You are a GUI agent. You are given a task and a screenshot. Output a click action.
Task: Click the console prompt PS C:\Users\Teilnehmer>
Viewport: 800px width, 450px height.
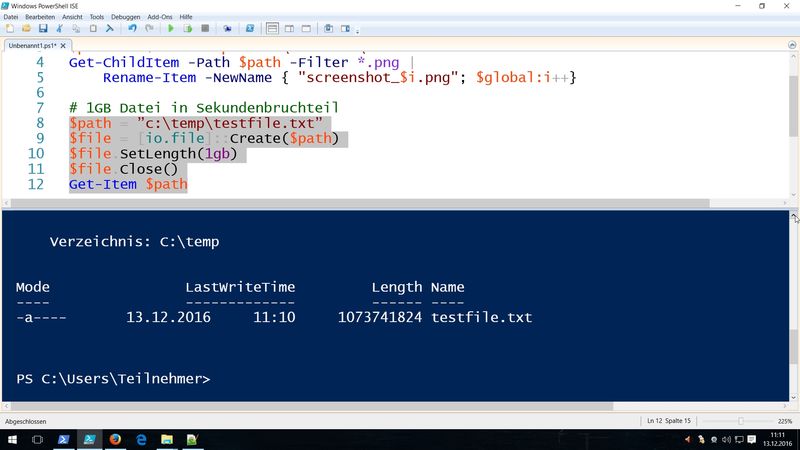pos(113,379)
